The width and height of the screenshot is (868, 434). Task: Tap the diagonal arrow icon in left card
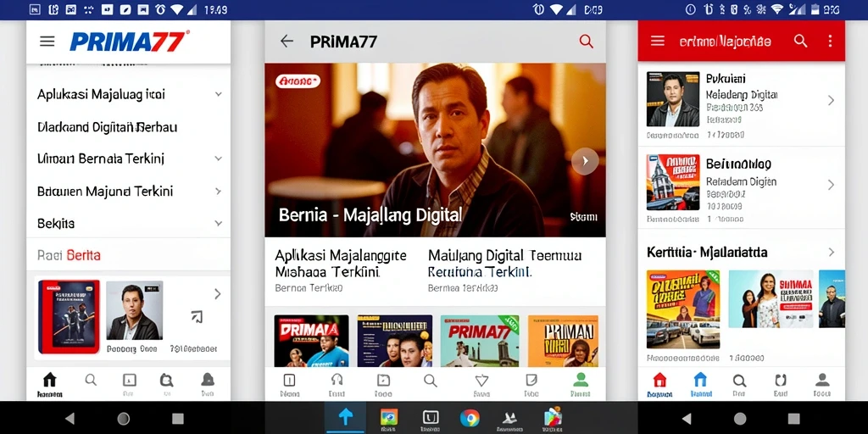pyautogui.click(x=197, y=317)
